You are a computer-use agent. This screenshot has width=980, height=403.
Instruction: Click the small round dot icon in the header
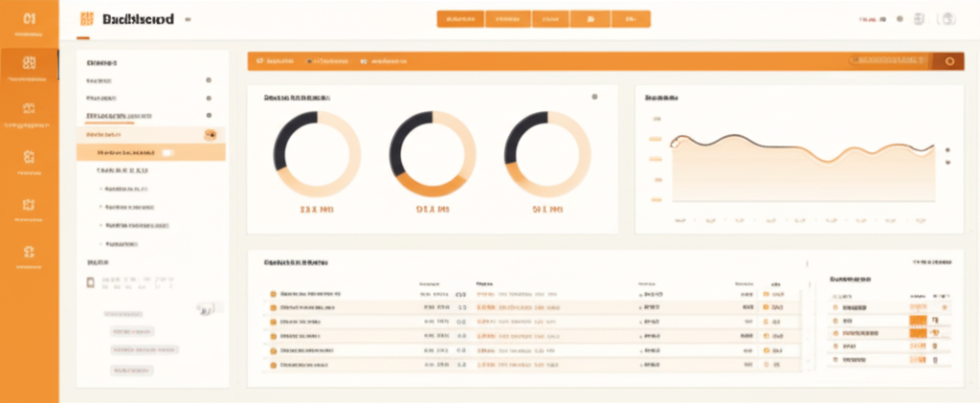[x=900, y=19]
